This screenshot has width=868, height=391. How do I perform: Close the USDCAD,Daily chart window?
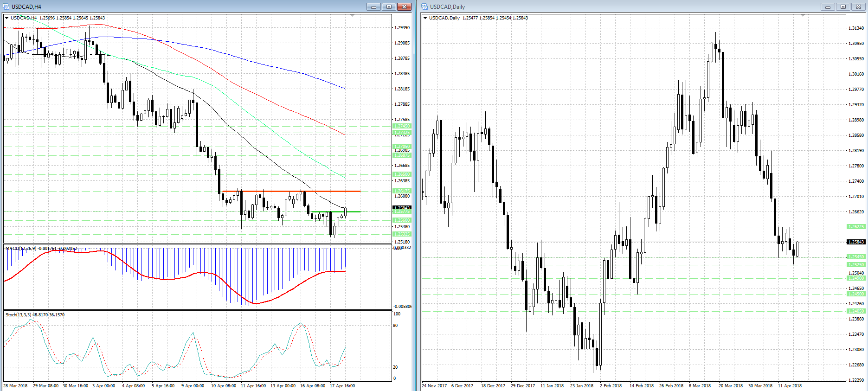pos(858,6)
